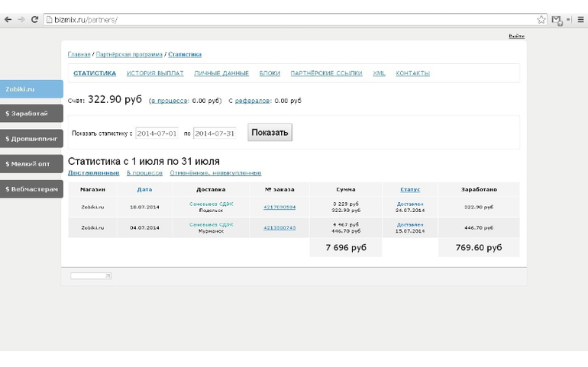
Task: Switch to the Личные данные tab
Action: (221, 73)
